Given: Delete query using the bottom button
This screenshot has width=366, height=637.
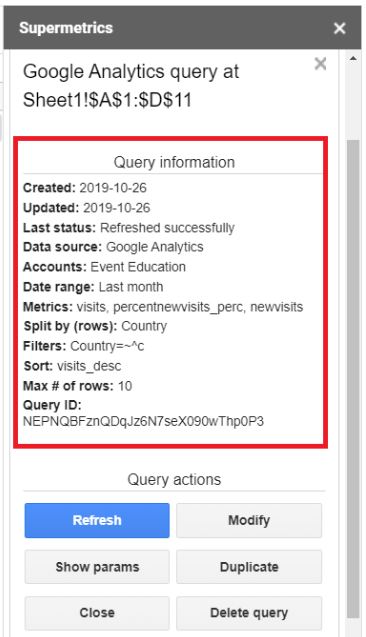Looking at the screenshot, I should click(x=249, y=613).
